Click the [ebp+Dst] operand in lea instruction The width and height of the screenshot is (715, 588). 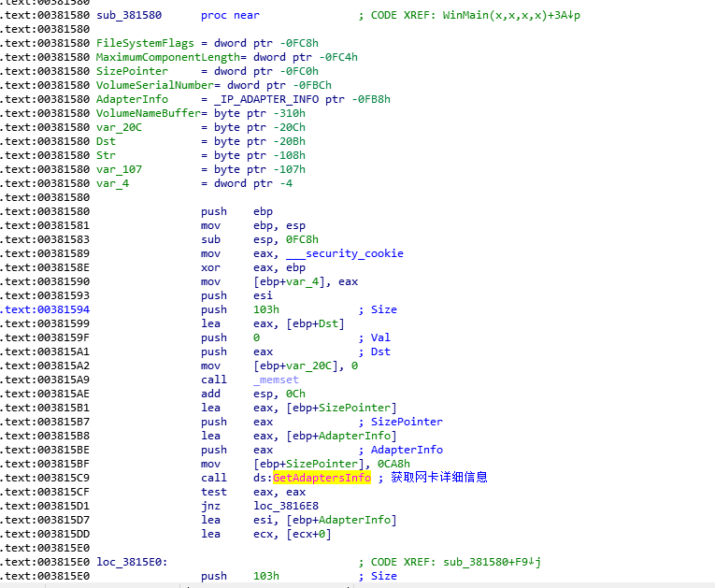298,323
